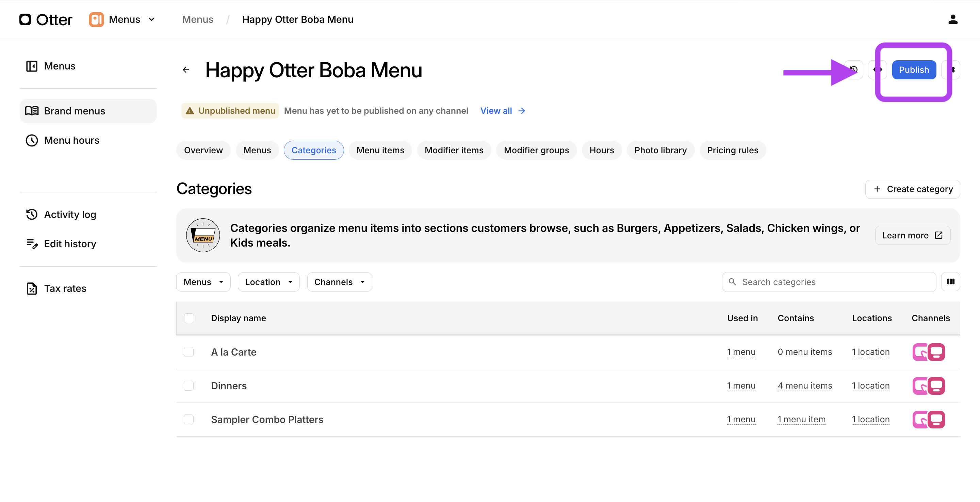The image size is (980, 502).
Task: Expand the Menus app switcher in the header
Action: point(122,19)
